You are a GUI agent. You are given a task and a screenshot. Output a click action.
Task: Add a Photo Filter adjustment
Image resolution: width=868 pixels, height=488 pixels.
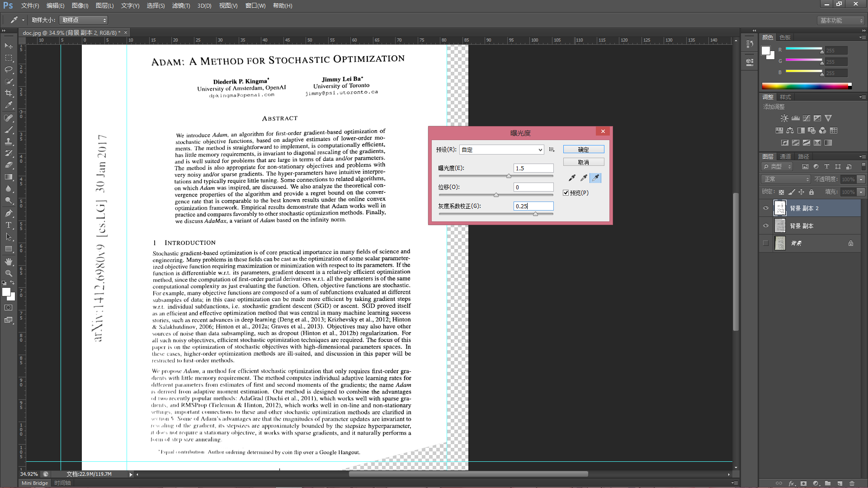(x=811, y=131)
